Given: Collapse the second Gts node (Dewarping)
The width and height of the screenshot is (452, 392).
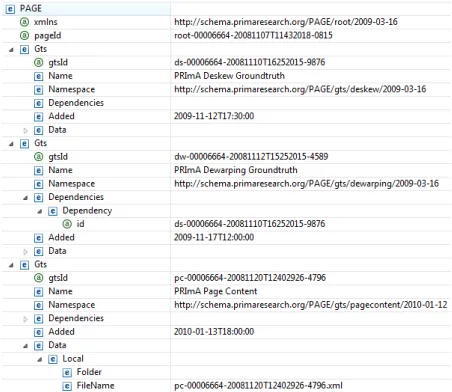Looking at the screenshot, I should [11, 144].
